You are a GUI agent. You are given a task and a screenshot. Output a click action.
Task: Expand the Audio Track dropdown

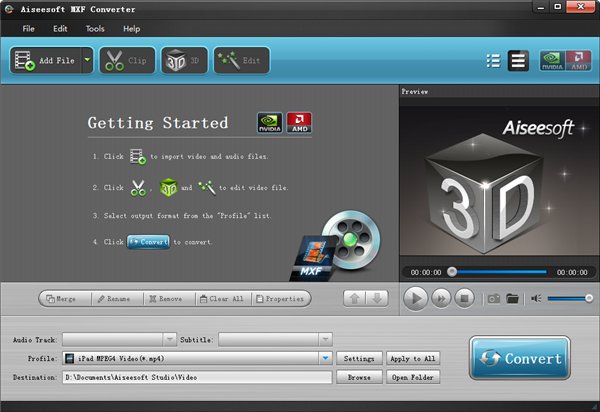(169, 339)
